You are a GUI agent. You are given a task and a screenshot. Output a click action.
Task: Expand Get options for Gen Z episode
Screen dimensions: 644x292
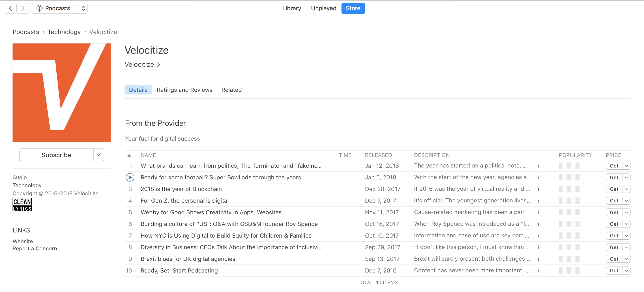pyautogui.click(x=627, y=200)
